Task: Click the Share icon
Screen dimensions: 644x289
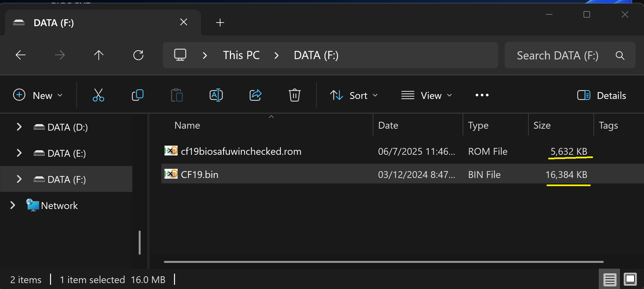Action: 255,95
